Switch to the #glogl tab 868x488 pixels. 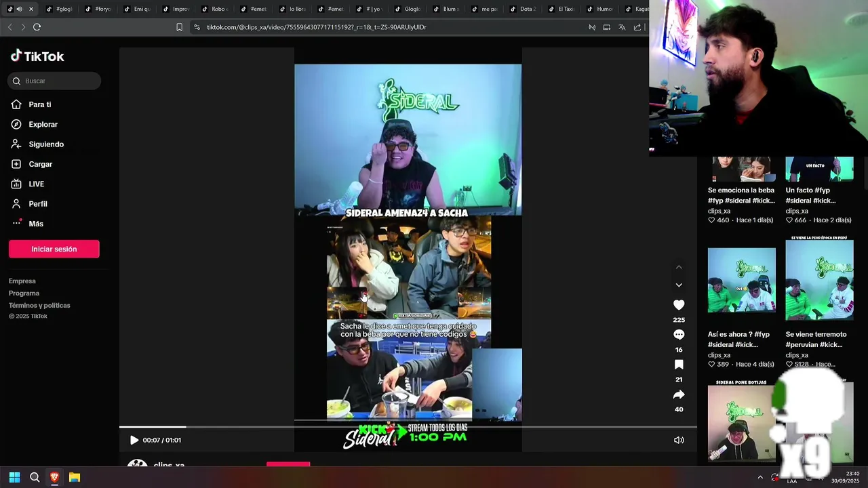(x=60, y=9)
